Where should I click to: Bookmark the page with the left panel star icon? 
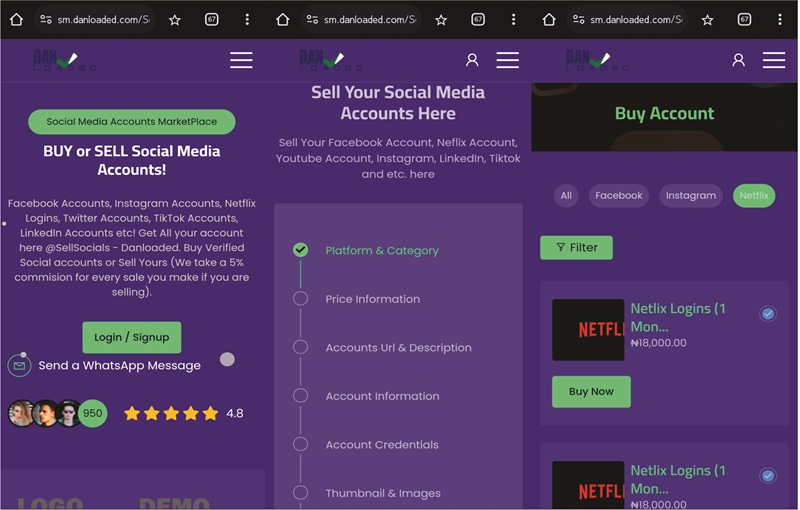coord(174,20)
